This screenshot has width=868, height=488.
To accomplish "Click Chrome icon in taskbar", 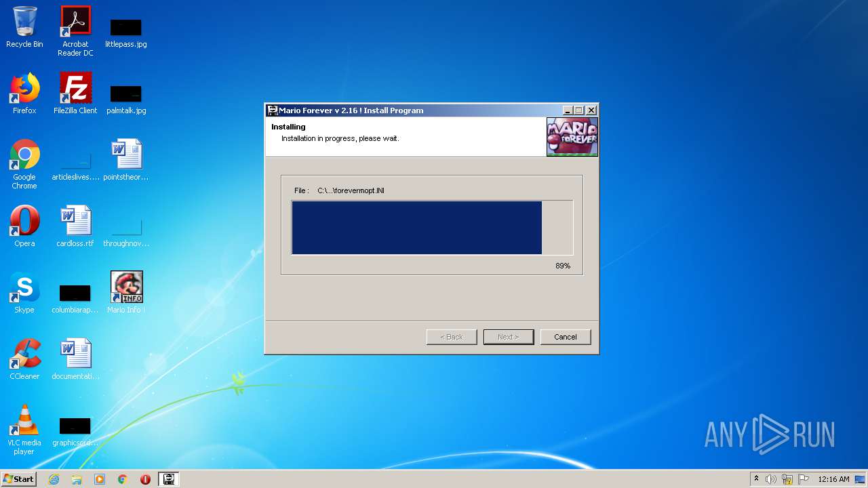I will (x=123, y=479).
